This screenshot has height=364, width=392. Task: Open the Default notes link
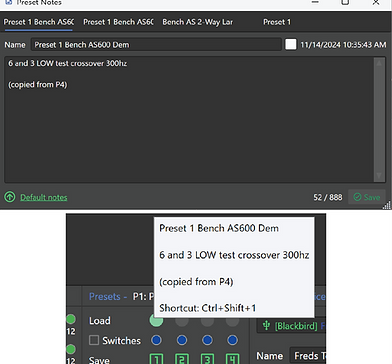click(44, 197)
